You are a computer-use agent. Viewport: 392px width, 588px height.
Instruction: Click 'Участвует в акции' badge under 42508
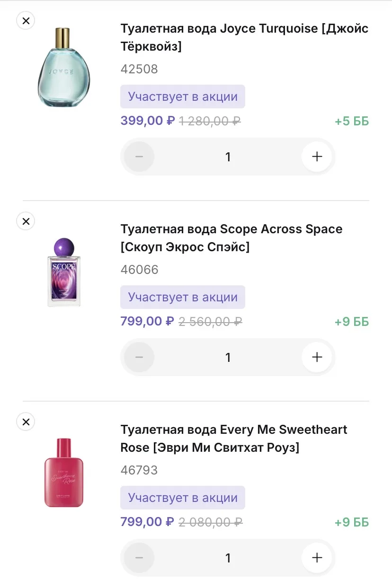coord(183,97)
